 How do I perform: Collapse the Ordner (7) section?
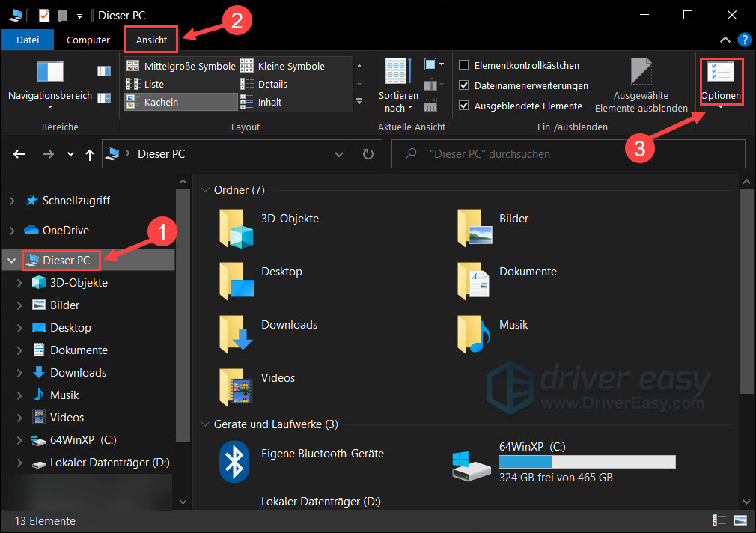pos(206,189)
